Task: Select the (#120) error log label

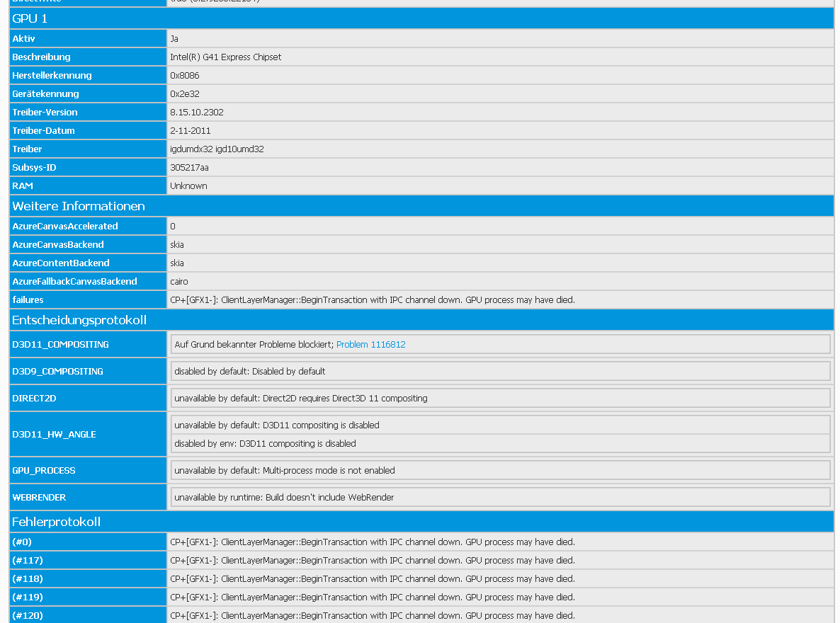Action: [x=28, y=615]
